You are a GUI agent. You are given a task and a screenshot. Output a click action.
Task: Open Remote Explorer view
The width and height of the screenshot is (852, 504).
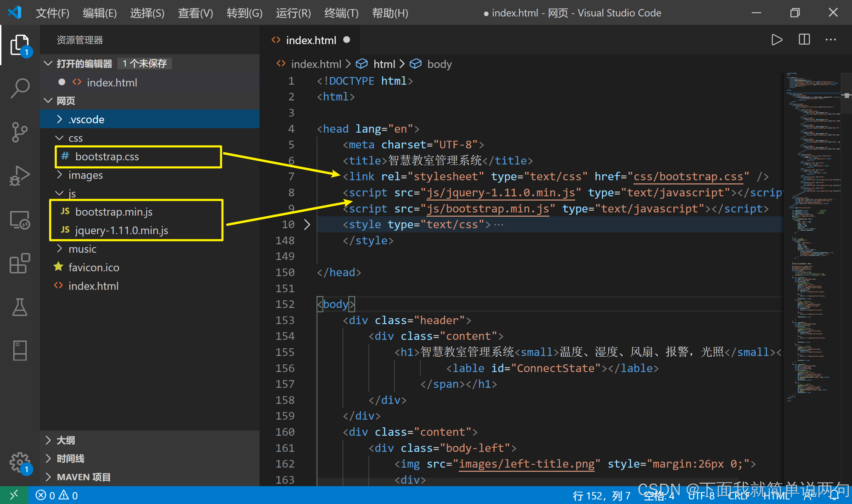(x=20, y=220)
